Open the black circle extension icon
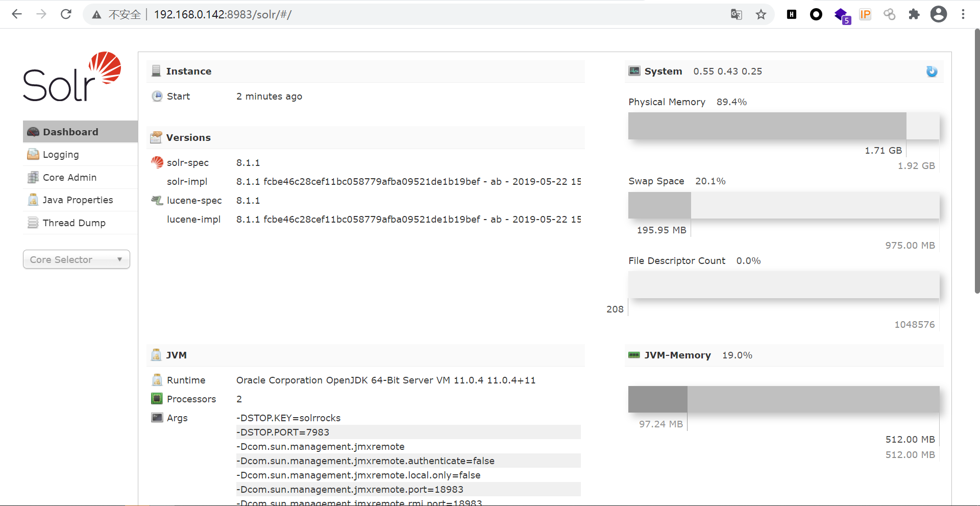980x506 pixels. pyautogui.click(x=816, y=14)
